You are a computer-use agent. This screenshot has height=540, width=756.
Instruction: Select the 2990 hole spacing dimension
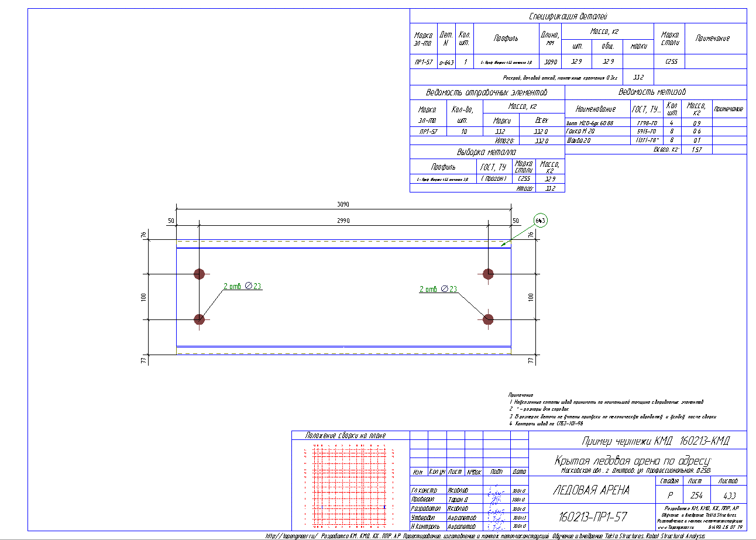point(343,220)
